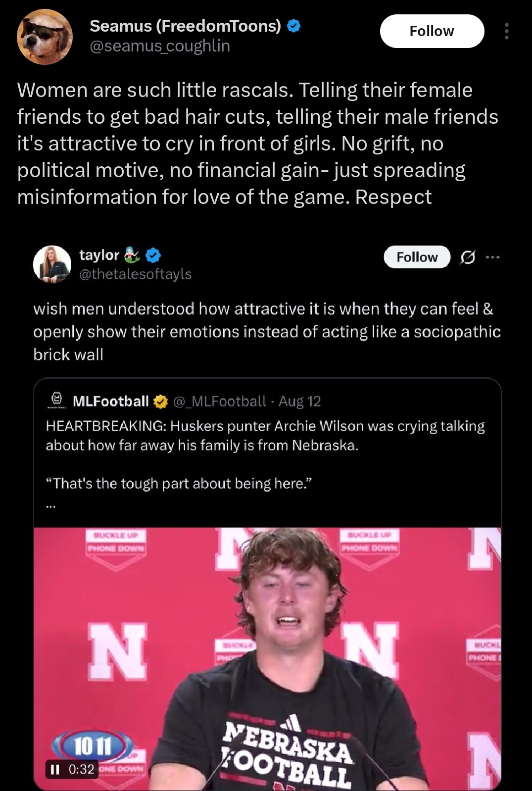Image resolution: width=532 pixels, height=791 pixels.
Task: Expand truncated MLFootball tweet text ellipsis
Action: coord(51,506)
